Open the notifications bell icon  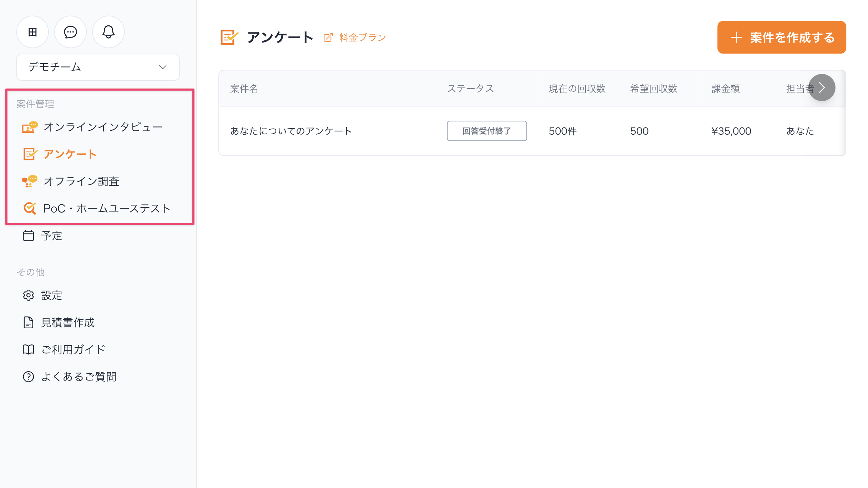[108, 32]
